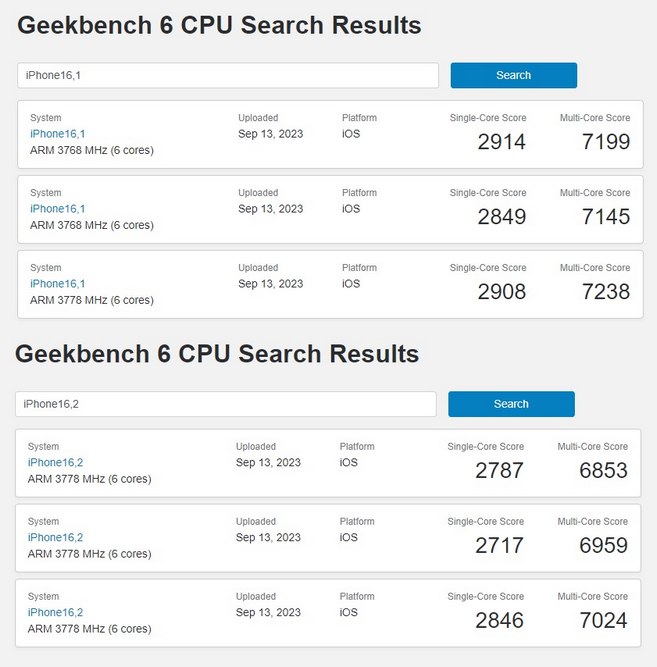Click the search field containing iPhone16,1

point(228,75)
